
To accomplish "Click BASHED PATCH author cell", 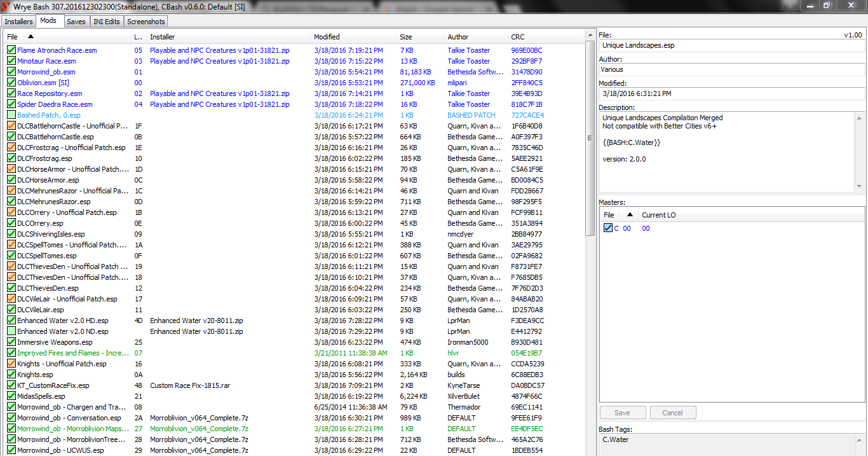I will 471,115.
